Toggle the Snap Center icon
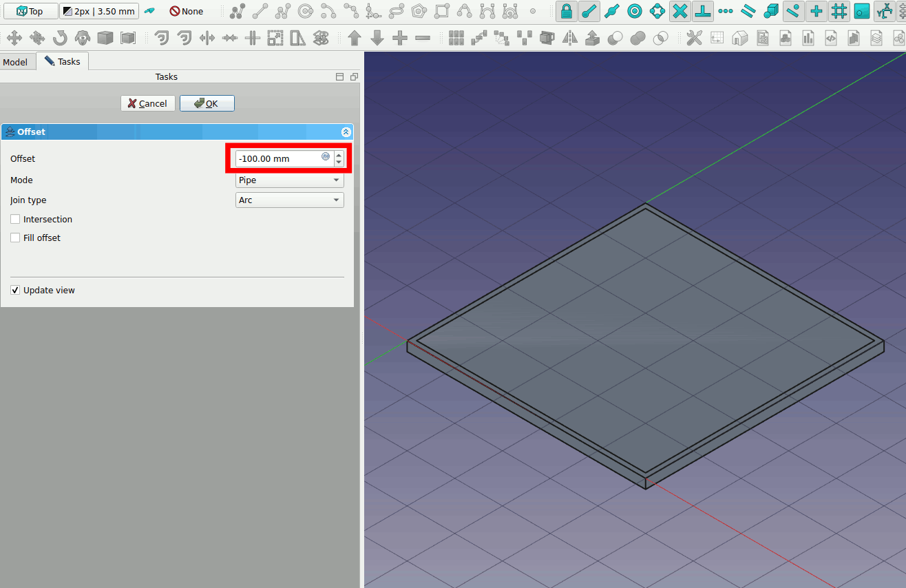 pos(634,11)
